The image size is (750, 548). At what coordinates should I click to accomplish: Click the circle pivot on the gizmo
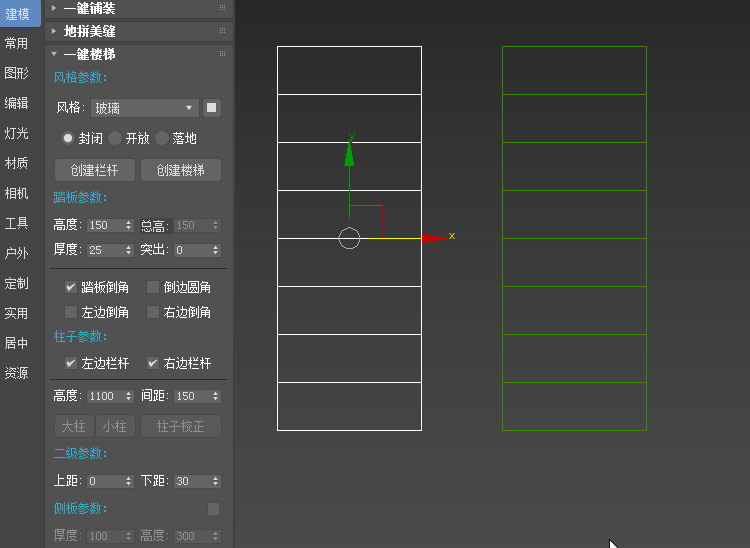[x=349, y=238]
